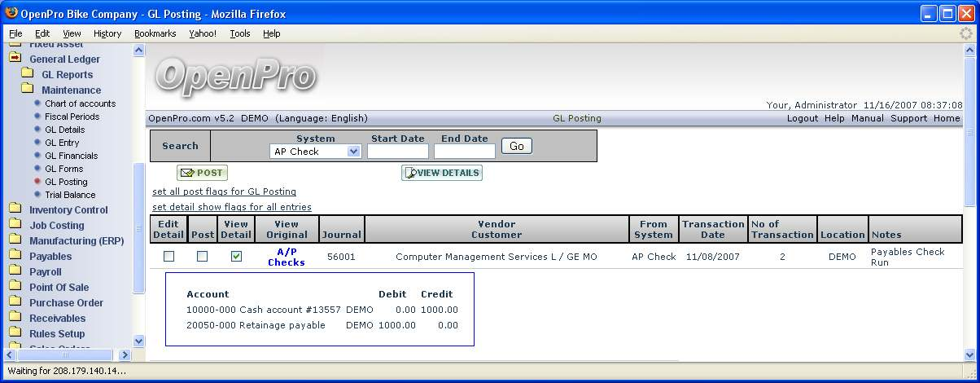The image size is (980, 383).
Task: Click the Go search button
Action: [516, 146]
